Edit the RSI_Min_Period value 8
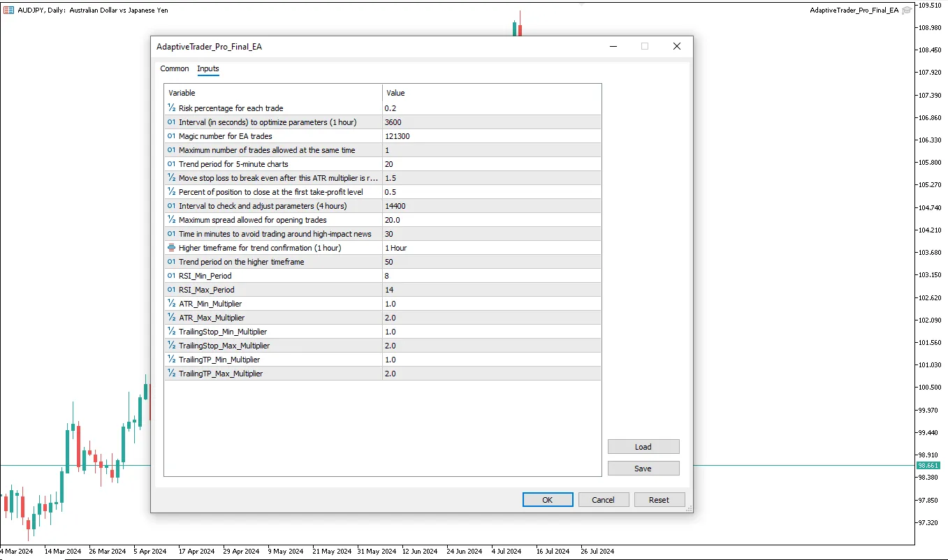Viewport: 948px width, 560px height. tap(492, 276)
